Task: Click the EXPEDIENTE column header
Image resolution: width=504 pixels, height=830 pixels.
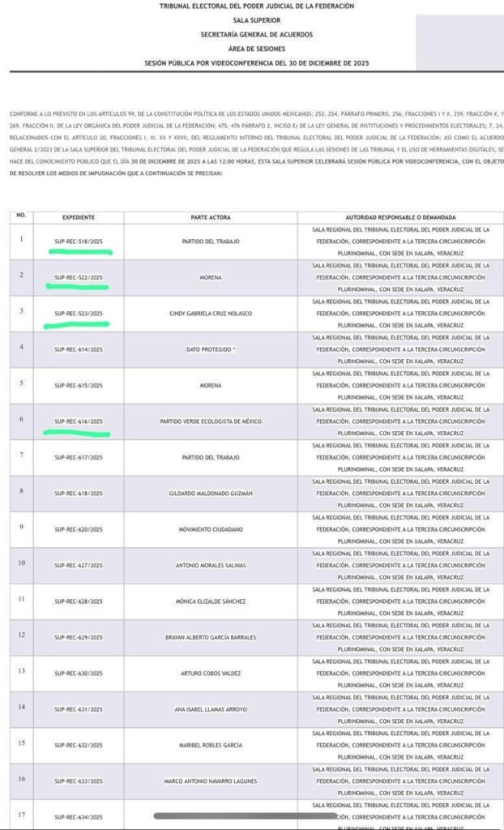Action: (79, 218)
